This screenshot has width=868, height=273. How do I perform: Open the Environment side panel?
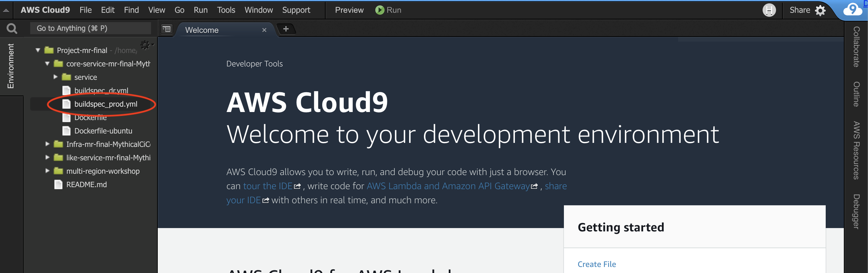pos(11,66)
